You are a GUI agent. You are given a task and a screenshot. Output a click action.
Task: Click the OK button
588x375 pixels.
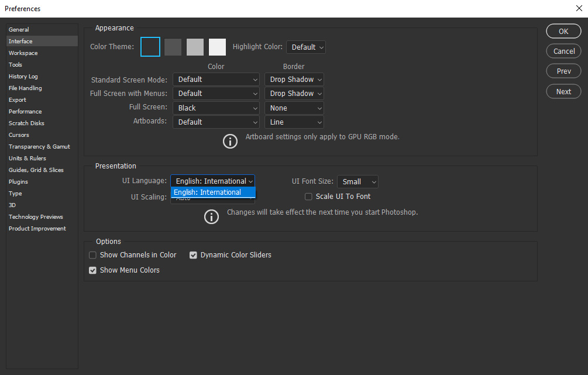click(x=563, y=31)
